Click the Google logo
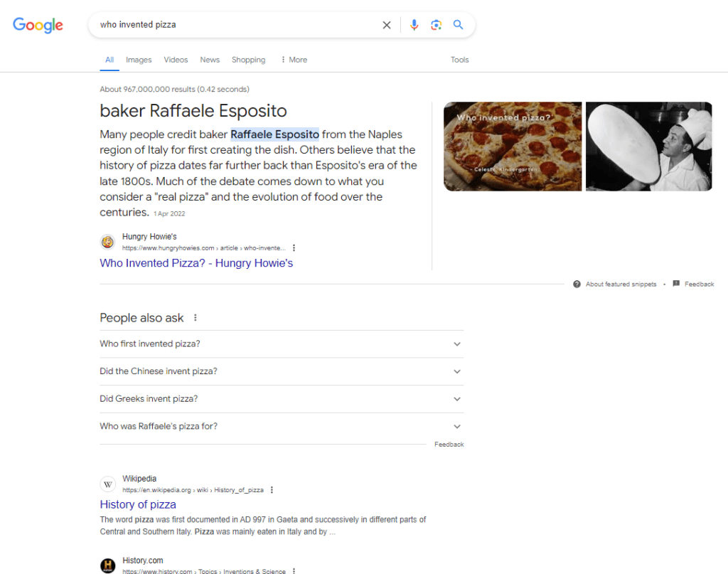 38,25
